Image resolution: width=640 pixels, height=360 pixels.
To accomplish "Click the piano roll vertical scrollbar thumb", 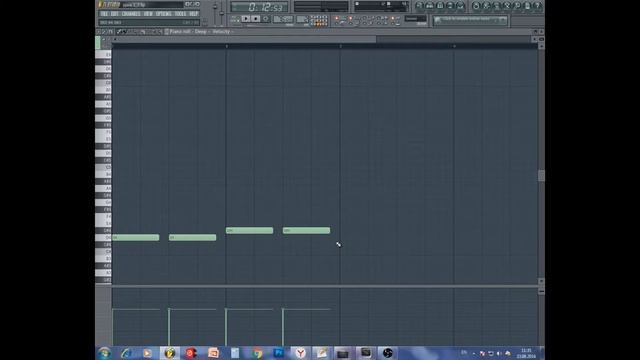I will (x=541, y=176).
